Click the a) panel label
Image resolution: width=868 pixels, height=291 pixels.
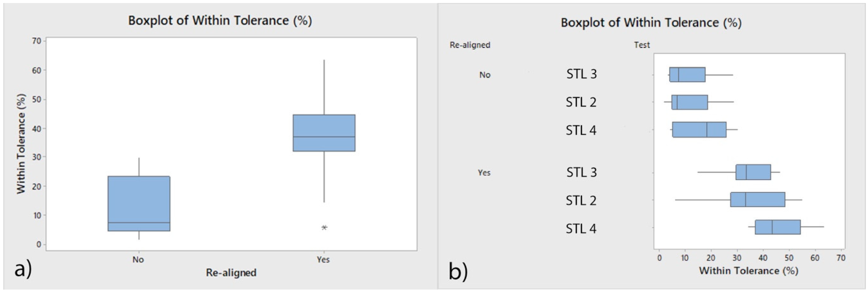(x=23, y=269)
